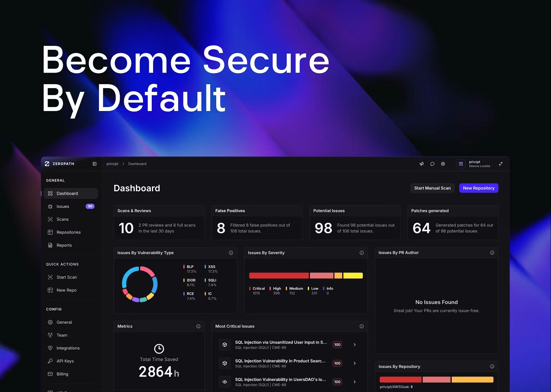Click privzpt breadcrumb link
551x392 pixels.
click(112, 164)
